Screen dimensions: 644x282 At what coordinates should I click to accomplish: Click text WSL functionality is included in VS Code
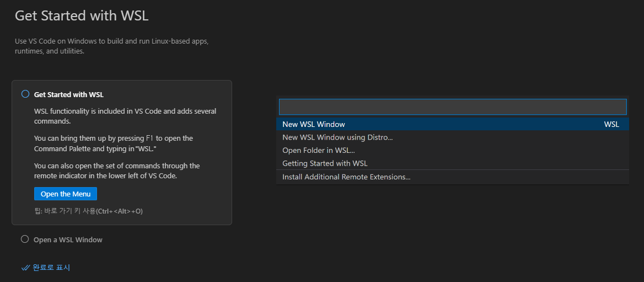125,116
